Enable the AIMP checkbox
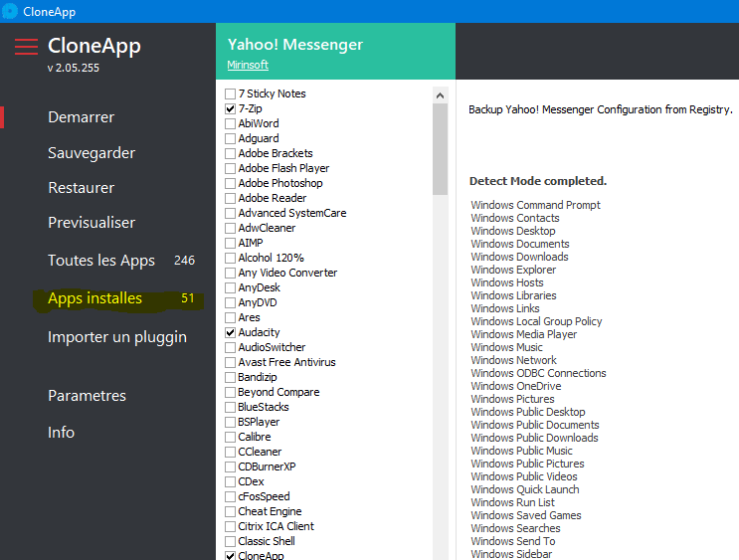Screen dimensions: 739x560 coord(230,244)
